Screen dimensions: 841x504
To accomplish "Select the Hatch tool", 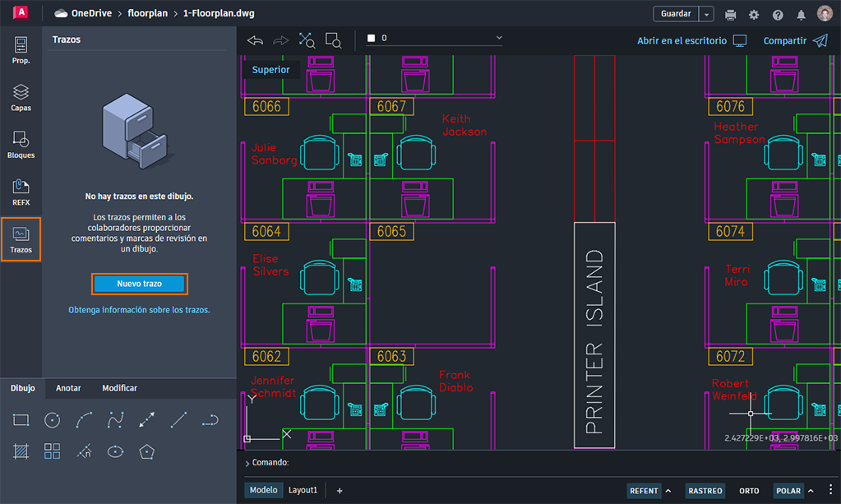I will tap(21, 451).
